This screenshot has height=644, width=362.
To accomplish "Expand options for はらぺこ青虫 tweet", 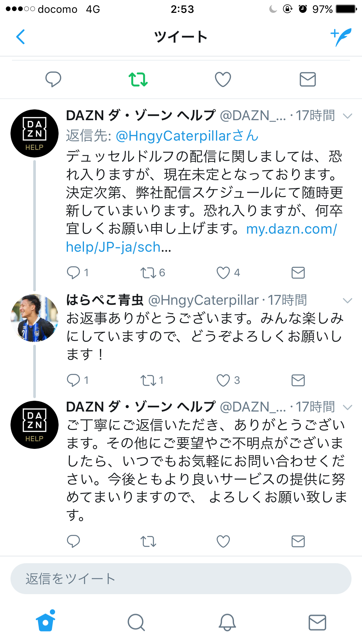I will coord(347,301).
